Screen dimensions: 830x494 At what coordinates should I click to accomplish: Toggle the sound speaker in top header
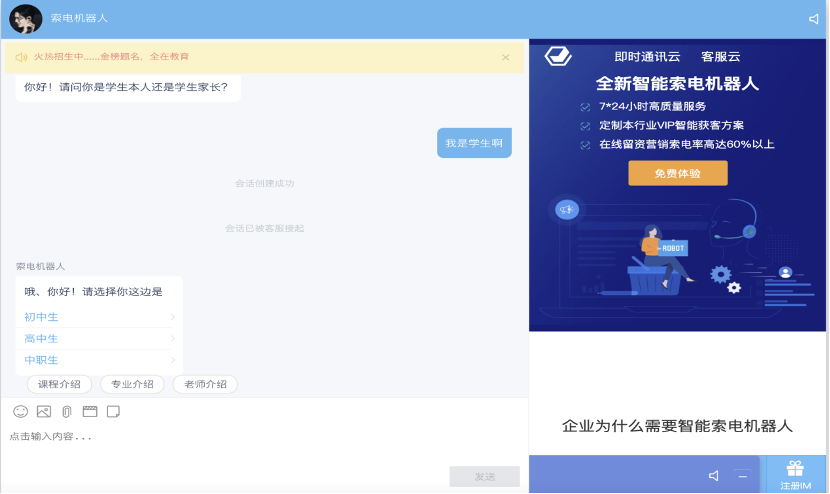click(x=813, y=19)
